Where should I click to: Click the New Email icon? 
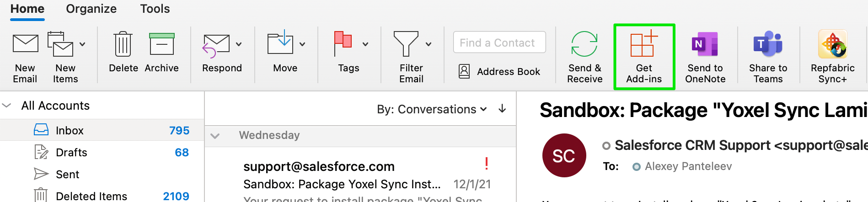click(25, 45)
